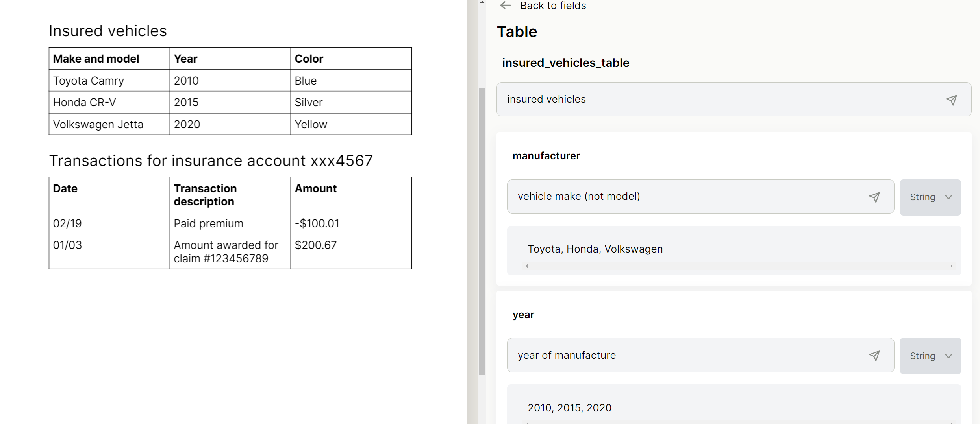980x424 pixels.
Task: Send the 'year of manufacture' description
Action: pos(874,356)
